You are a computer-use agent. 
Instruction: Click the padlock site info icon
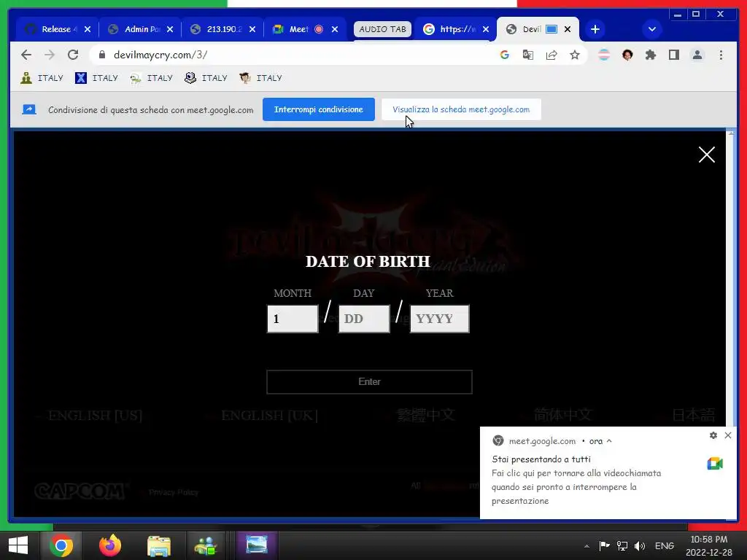(x=101, y=55)
